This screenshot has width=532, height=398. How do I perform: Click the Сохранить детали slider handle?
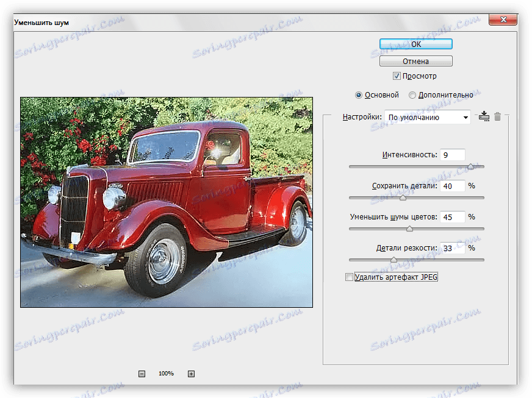pos(403,197)
